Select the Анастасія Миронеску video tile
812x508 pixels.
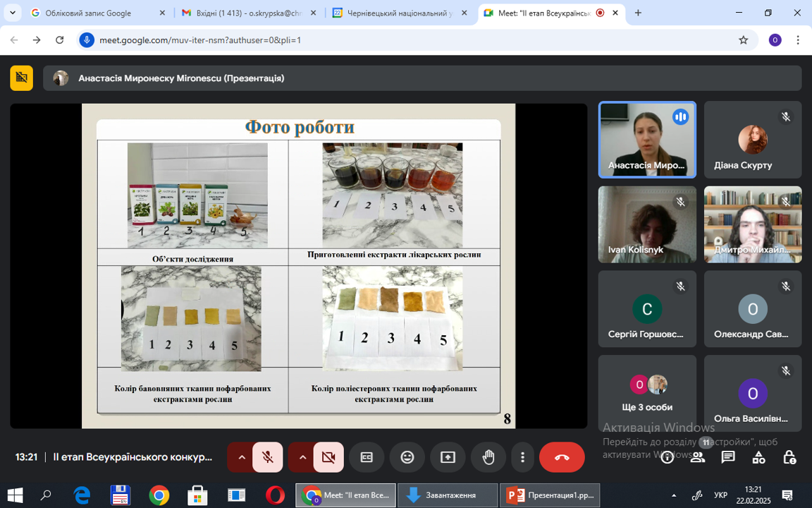647,140
